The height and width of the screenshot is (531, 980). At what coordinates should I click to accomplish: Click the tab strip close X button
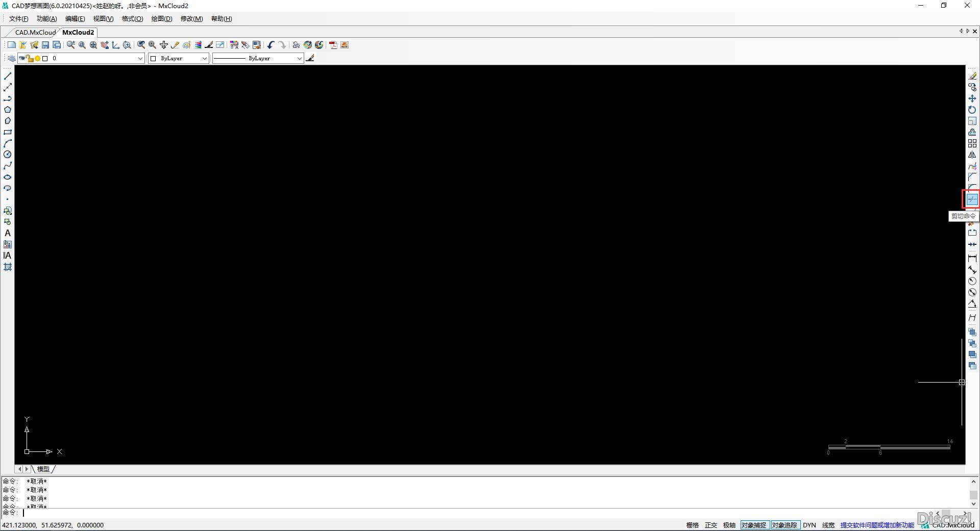point(974,32)
